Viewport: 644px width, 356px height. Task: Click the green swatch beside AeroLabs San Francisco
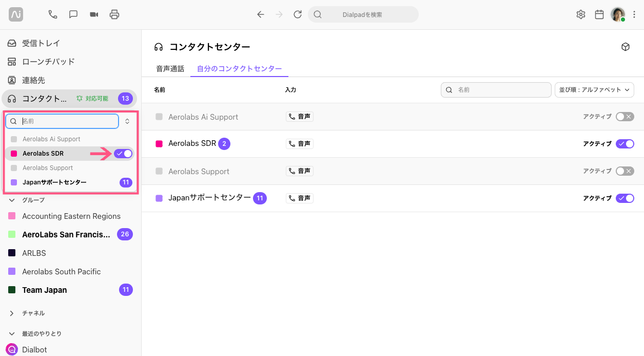pyautogui.click(x=12, y=234)
